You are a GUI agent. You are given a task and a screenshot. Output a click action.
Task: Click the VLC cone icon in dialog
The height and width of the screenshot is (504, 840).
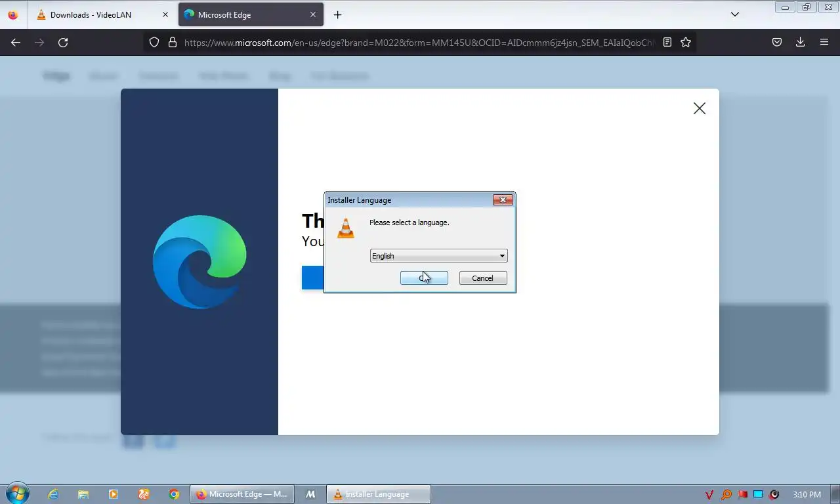(x=346, y=228)
